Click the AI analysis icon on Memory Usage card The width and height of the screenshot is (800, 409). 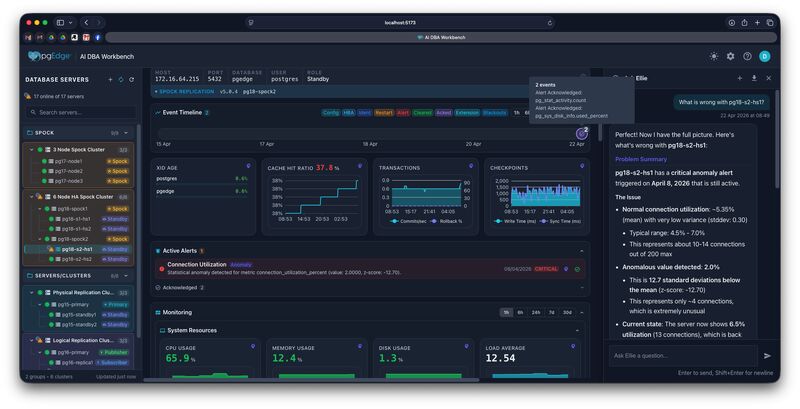coord(360,346)
